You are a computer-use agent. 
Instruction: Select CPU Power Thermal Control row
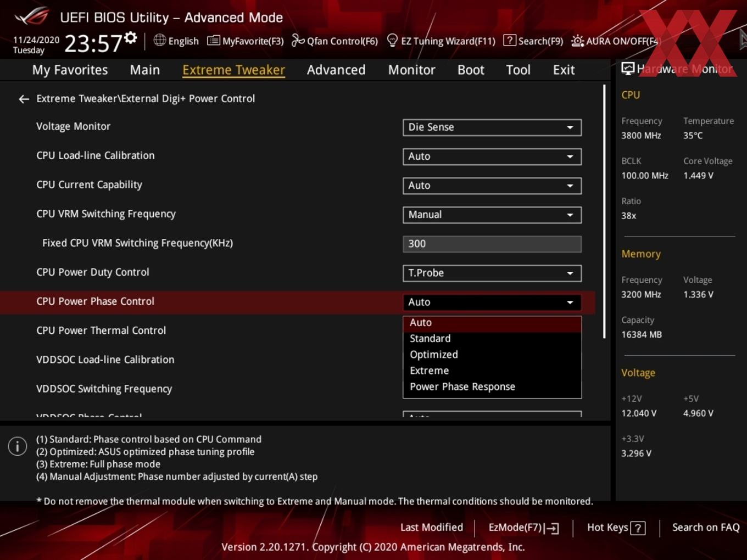(101, 331)
